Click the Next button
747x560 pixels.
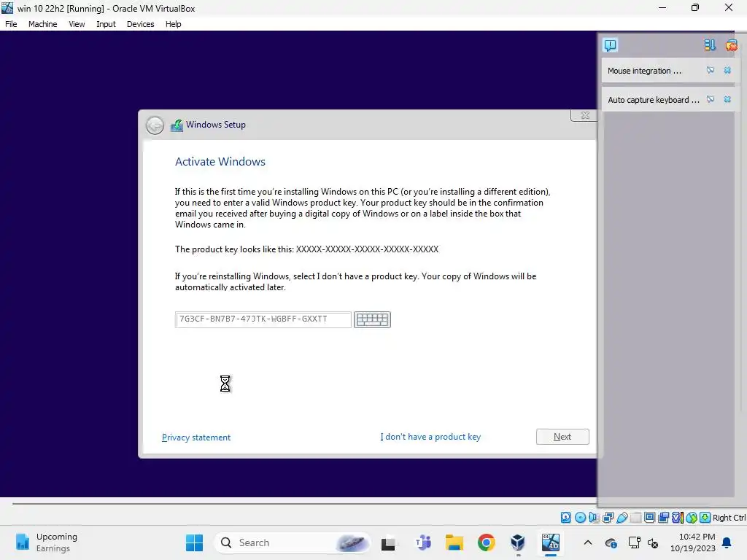click(562, 437)
